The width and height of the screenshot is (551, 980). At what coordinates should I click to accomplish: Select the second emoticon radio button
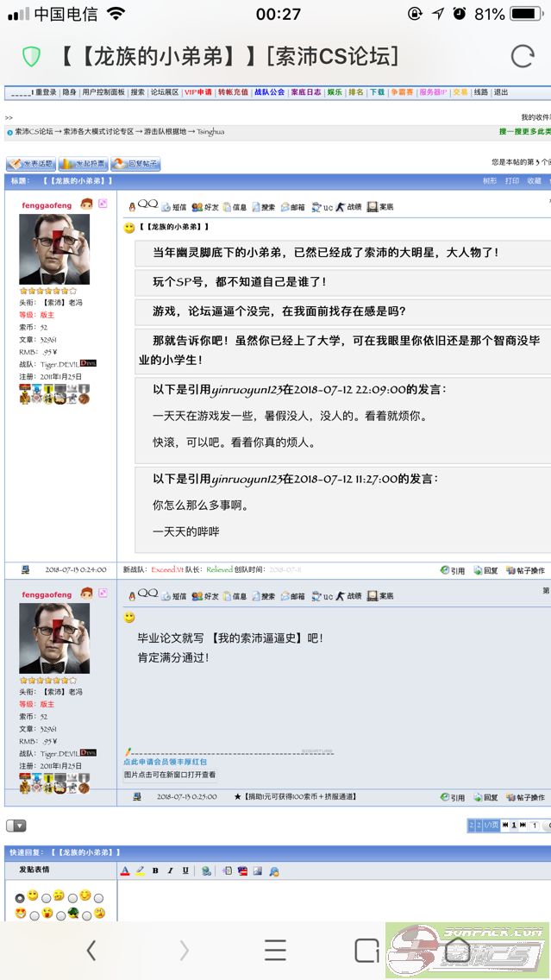[x=47, y=897]
